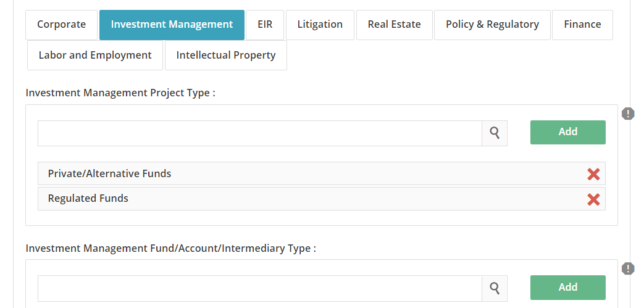The image size is (644, 308).
Task: Remove Private/Alternative Funds entry
Action: [593, 174]
